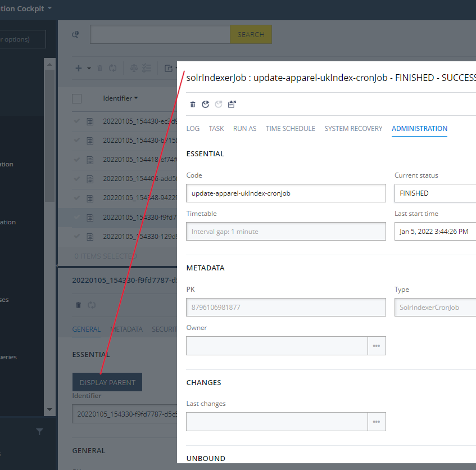Start the cronjob using the run icon
476x470 pixels.
pyautogui.click(x=206, y=104)
